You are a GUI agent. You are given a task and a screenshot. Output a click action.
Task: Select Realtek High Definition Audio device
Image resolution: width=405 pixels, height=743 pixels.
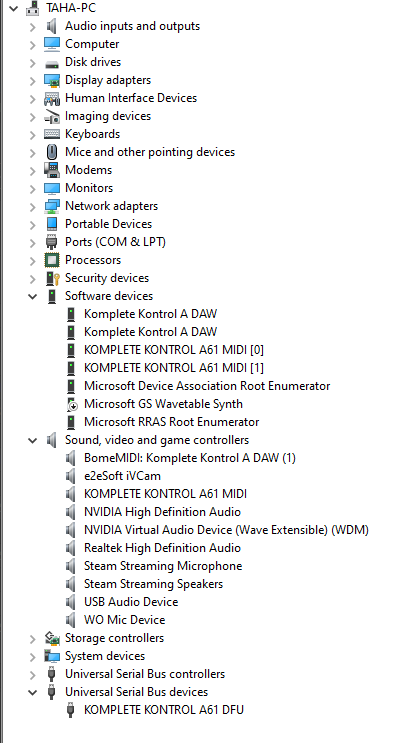coord(162,548)
